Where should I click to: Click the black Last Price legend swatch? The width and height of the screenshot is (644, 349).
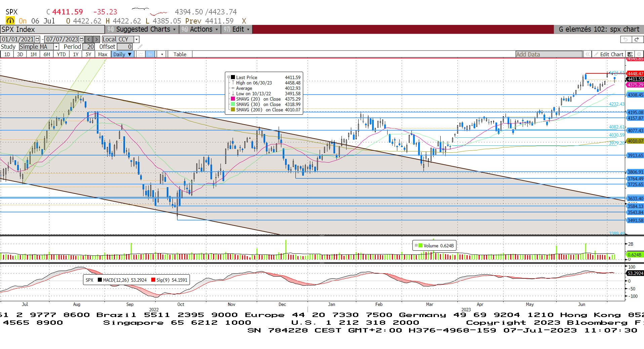233,77
